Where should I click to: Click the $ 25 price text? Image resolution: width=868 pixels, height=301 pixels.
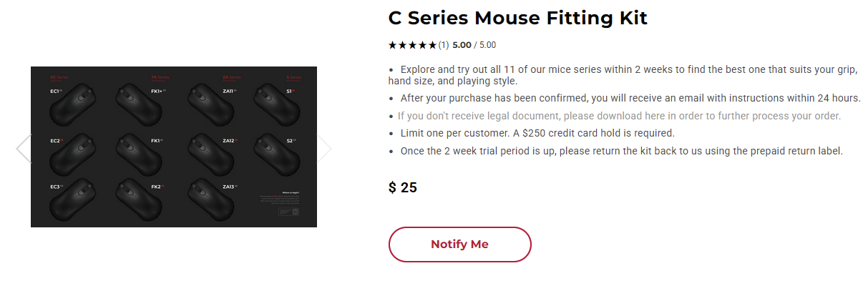pos(403,188)
